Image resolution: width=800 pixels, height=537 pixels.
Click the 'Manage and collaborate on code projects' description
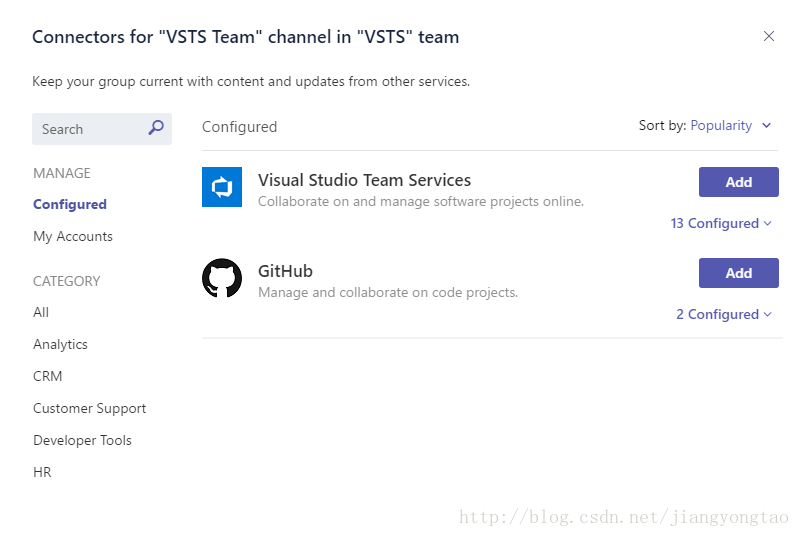click(x=388, y=292)
